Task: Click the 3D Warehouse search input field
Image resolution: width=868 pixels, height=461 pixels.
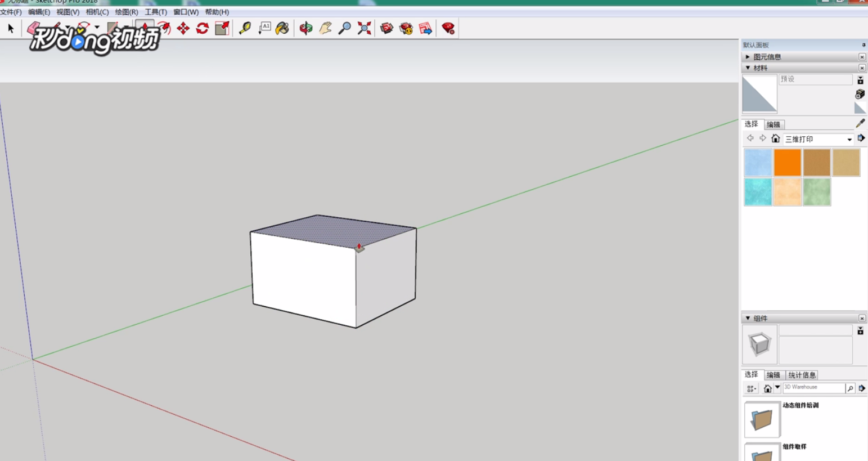Action: 813,387
